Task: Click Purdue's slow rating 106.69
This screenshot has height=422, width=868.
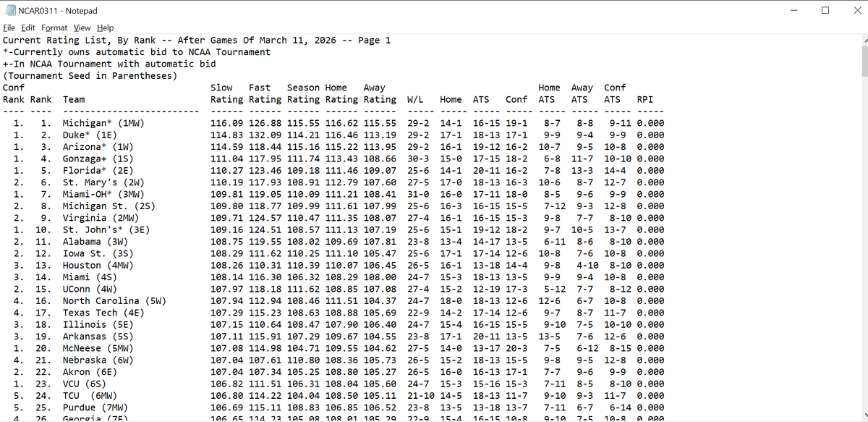Action: tap(226, 407)
